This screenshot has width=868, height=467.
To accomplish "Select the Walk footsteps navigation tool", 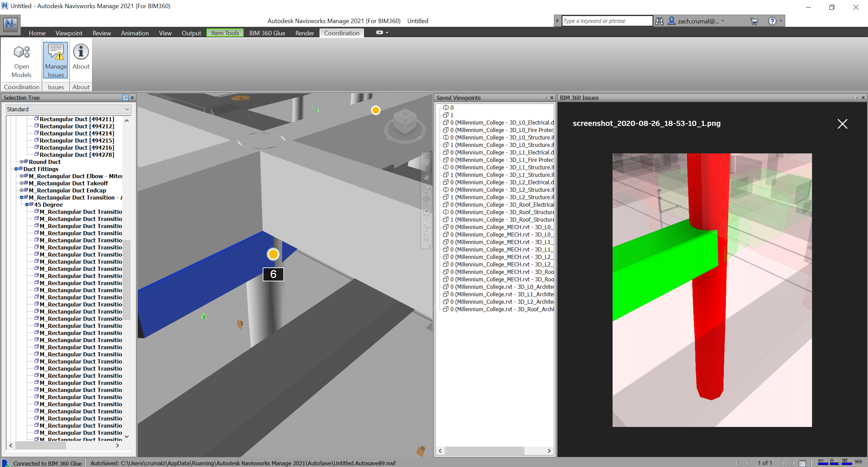I will pyautogui.click(x=426, y=225).
